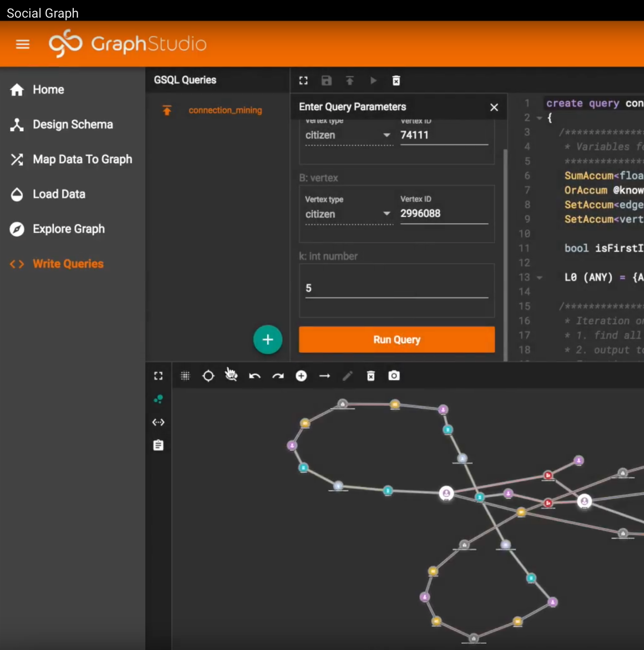Click the hand pointer icon in graph toolbar
Image resolution: width=644 pixels, height=650 pixels.
(231, 375)
